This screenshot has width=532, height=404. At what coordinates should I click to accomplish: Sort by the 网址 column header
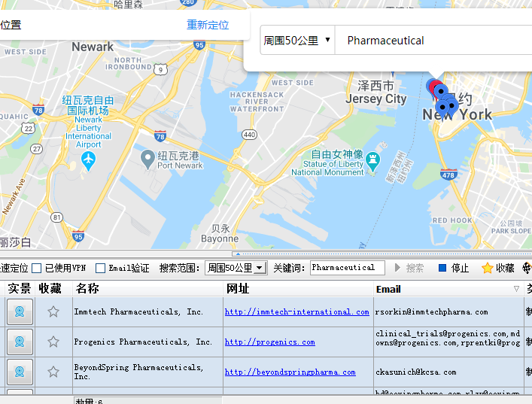tap(298, 289)
